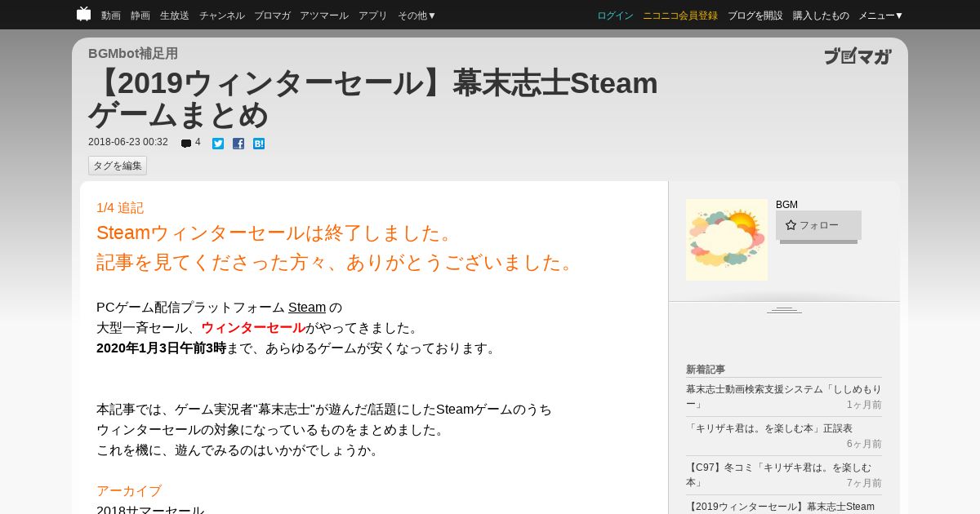Open 静画 in top navigation

(140, 16)
